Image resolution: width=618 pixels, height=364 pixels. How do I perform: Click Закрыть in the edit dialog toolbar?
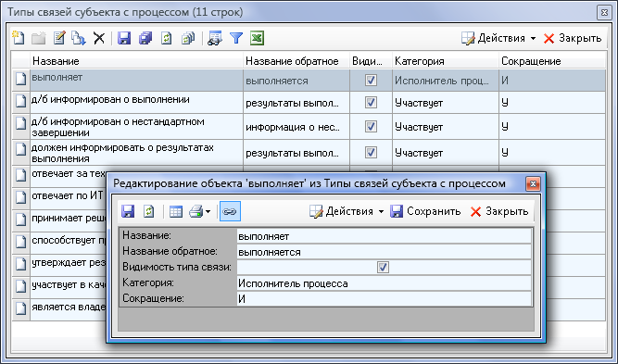pyautogui.click(x=499, y=211)
